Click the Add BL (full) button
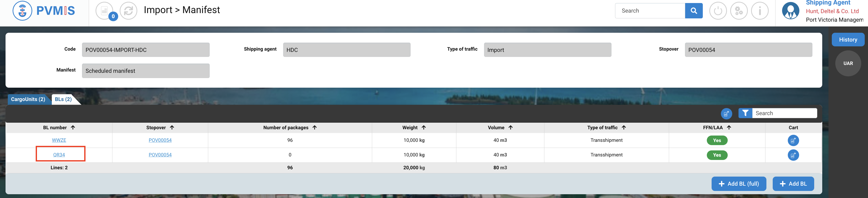The width and height of the screenshot is (868, 198). 739,184
